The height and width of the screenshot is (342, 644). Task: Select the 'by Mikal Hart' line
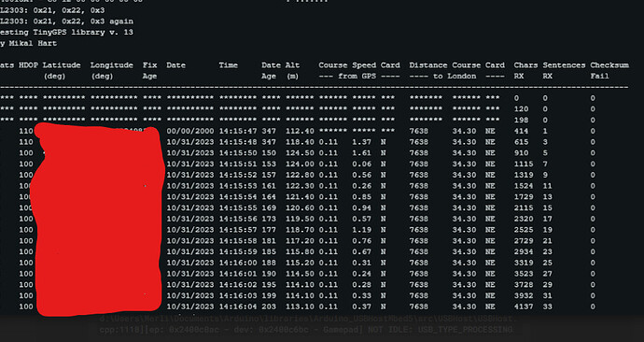[28, 43]
